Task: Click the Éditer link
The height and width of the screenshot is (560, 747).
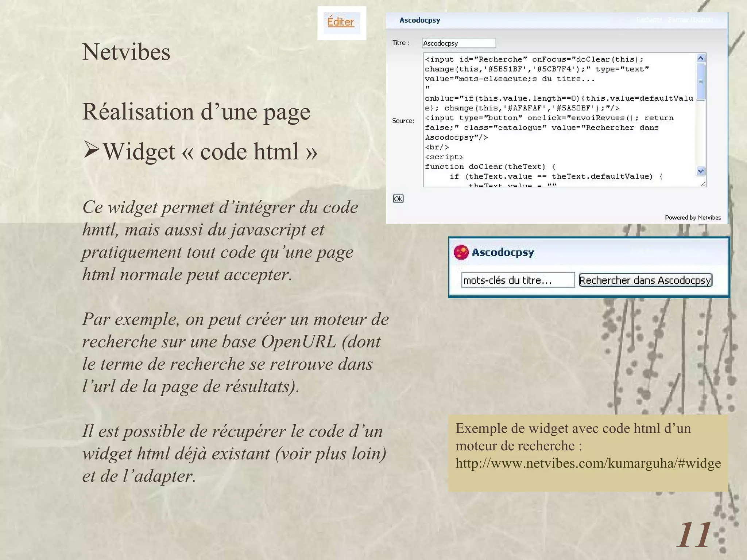Action: point(340,22)
